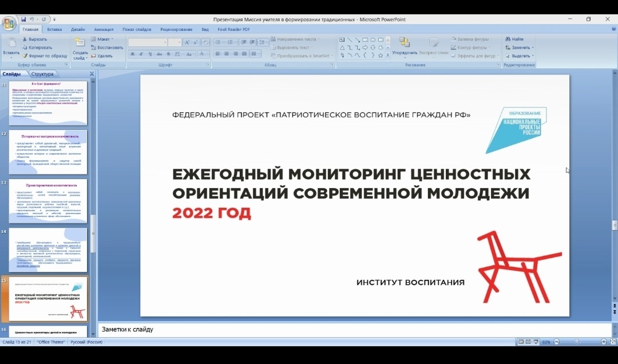Select the Text Box shape in gallery

pyautogui.click(x=342, y=40)
